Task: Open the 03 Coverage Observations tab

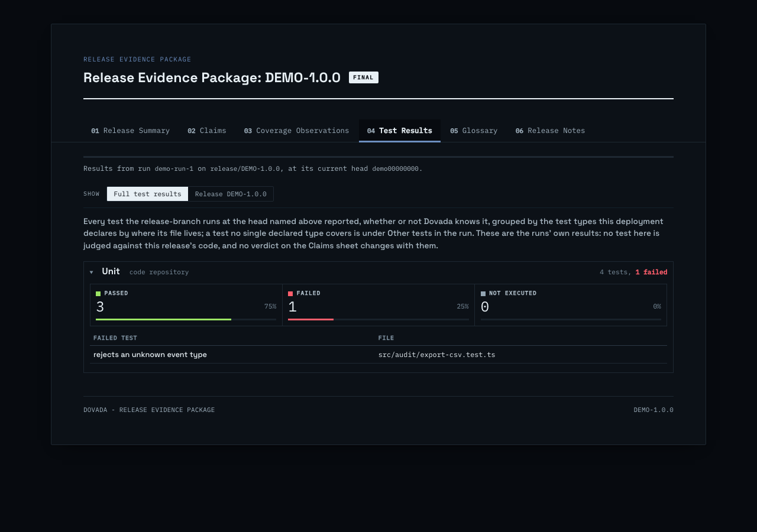Action: click(x=296, y=131)
